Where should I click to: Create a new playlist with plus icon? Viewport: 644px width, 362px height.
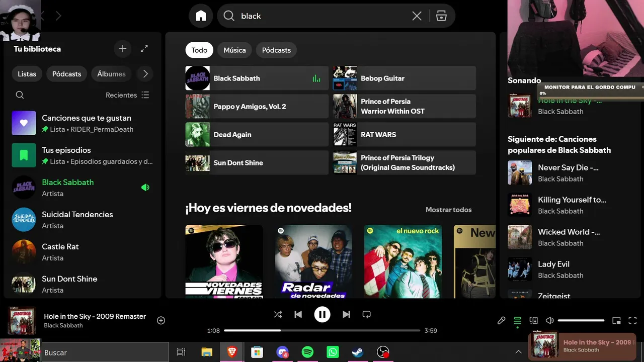click(122, 49)
